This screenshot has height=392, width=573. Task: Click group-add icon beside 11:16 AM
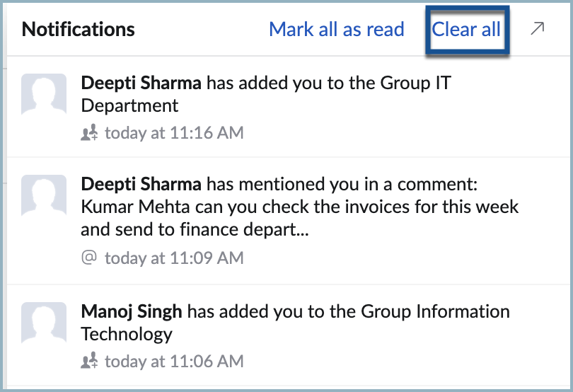(89, 132)
